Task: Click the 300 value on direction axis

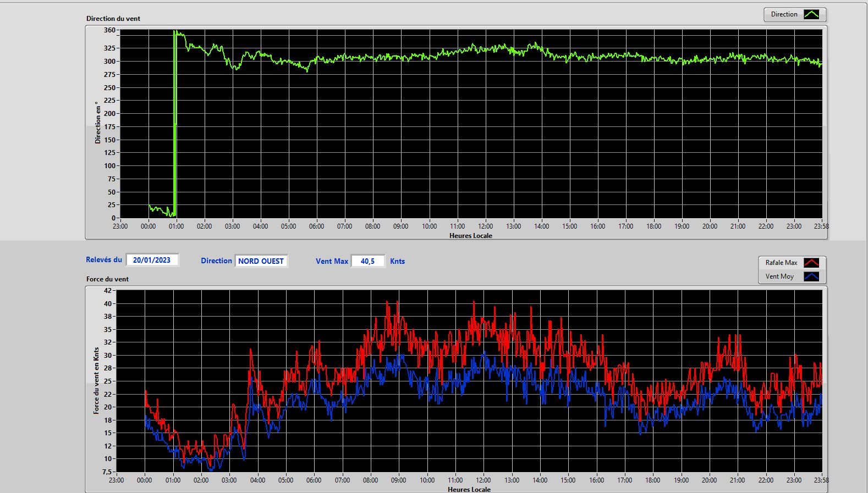Action: click(x=110, y=62)
